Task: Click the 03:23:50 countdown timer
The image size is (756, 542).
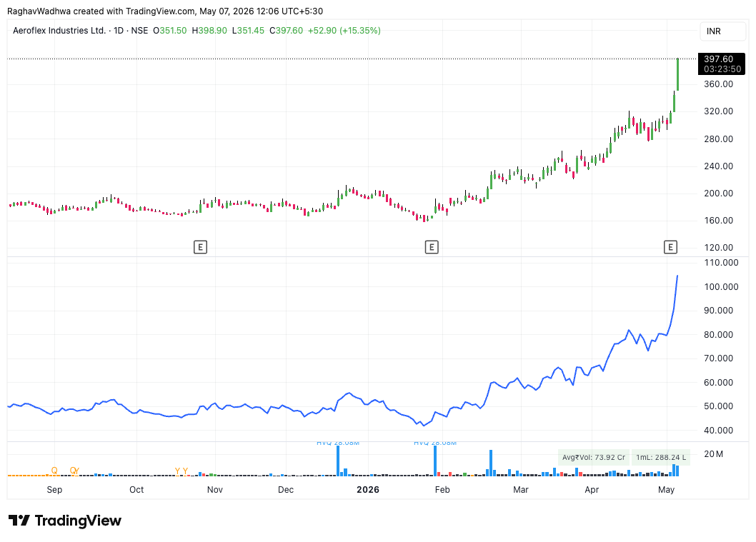Action: (x=722, y=69)
